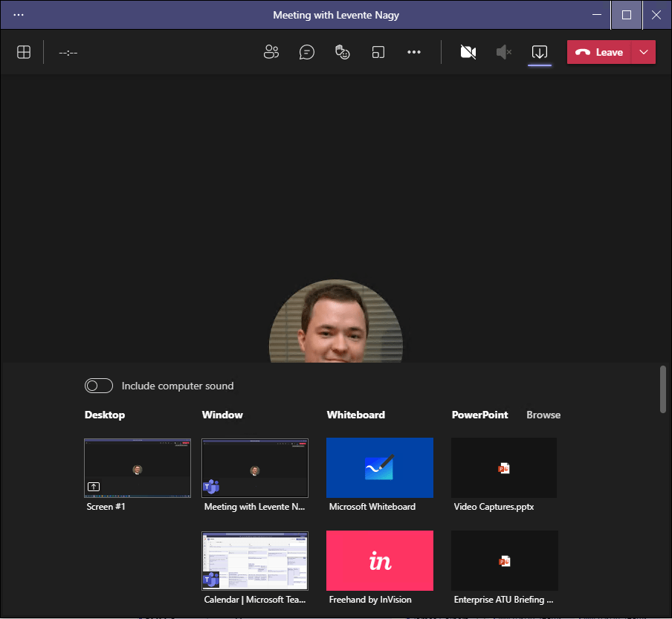The image size is (672, 619).
Task: Close the share content tray icon
Action: [x=540, y=52]
